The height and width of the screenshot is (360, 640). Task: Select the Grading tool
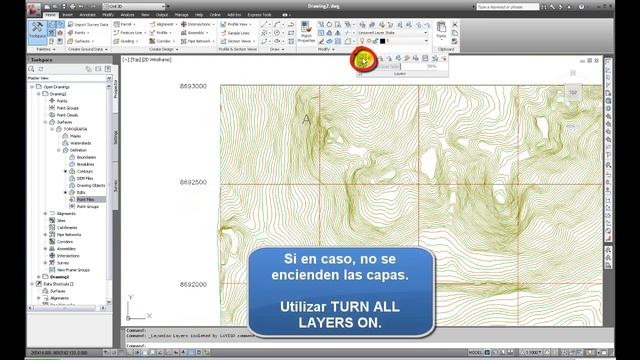(x=126, y=41)
